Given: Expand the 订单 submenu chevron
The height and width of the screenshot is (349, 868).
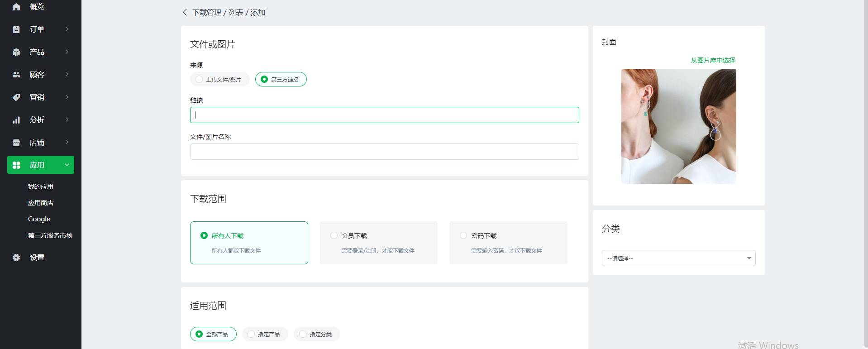Looking at the screenshot, I should tap(67, 29).
